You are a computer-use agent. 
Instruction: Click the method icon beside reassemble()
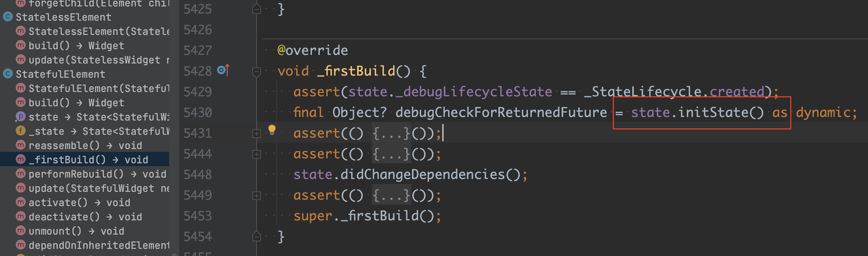[21, 145]
